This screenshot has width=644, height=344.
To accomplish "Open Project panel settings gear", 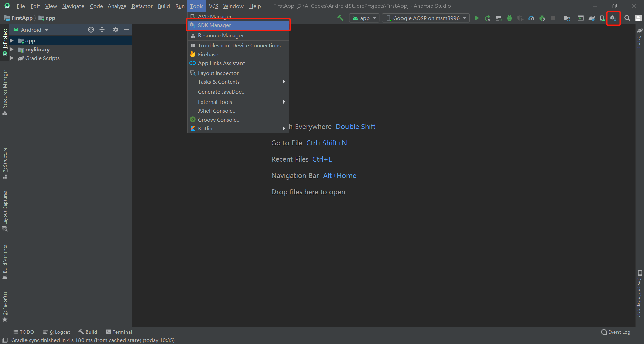I will point(116,30).
